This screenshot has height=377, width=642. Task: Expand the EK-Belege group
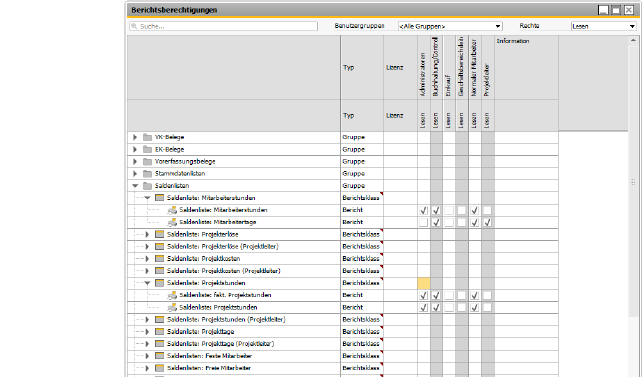[x=135, y=149]
